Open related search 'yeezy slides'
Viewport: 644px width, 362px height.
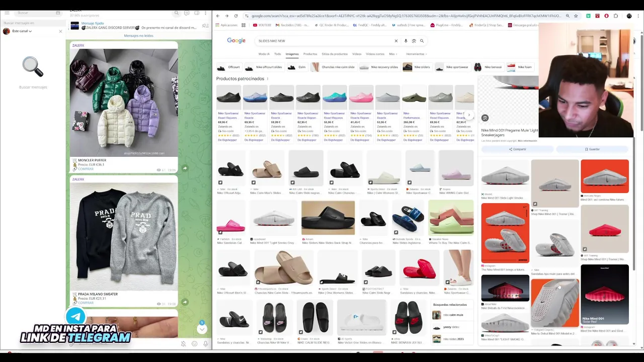click(x=453, y=327)
